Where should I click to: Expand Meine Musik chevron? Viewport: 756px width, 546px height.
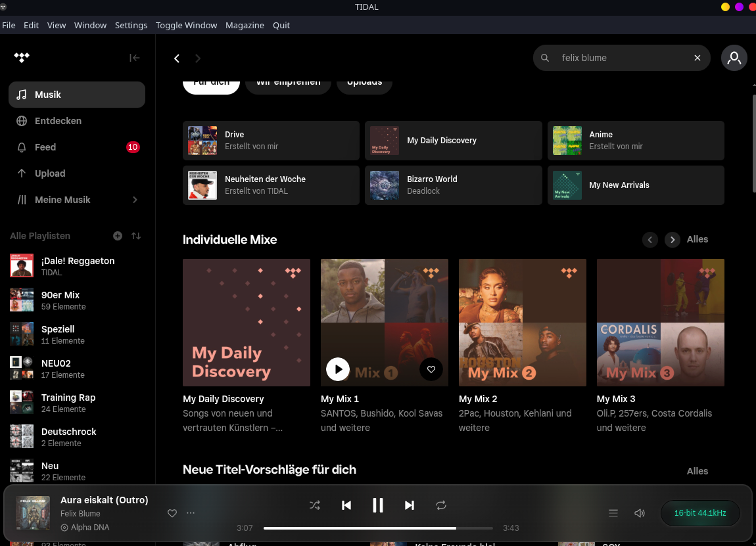click(x=135, y=200)
